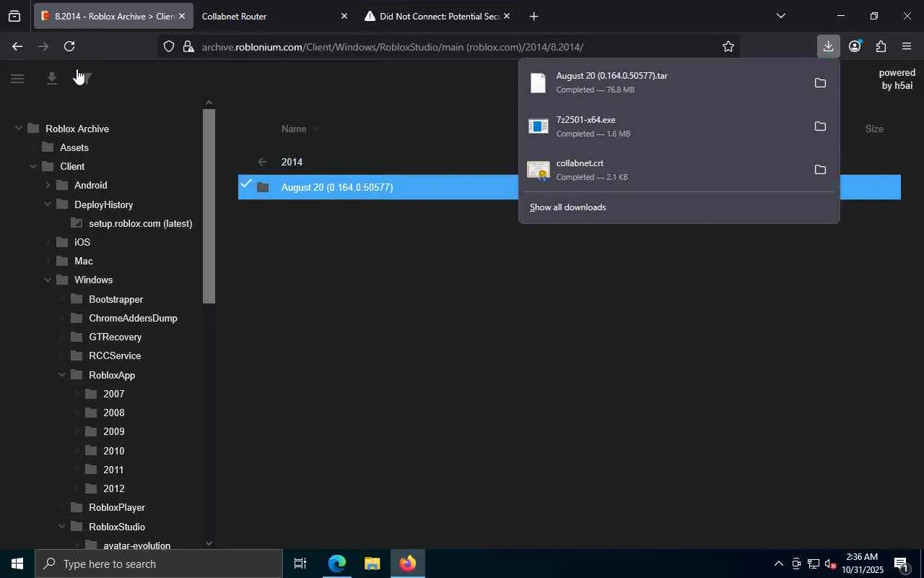The height and width of the screenshot is (578, 924).
Task: Click the h5ai download selected icon
Action: (51, 79)
